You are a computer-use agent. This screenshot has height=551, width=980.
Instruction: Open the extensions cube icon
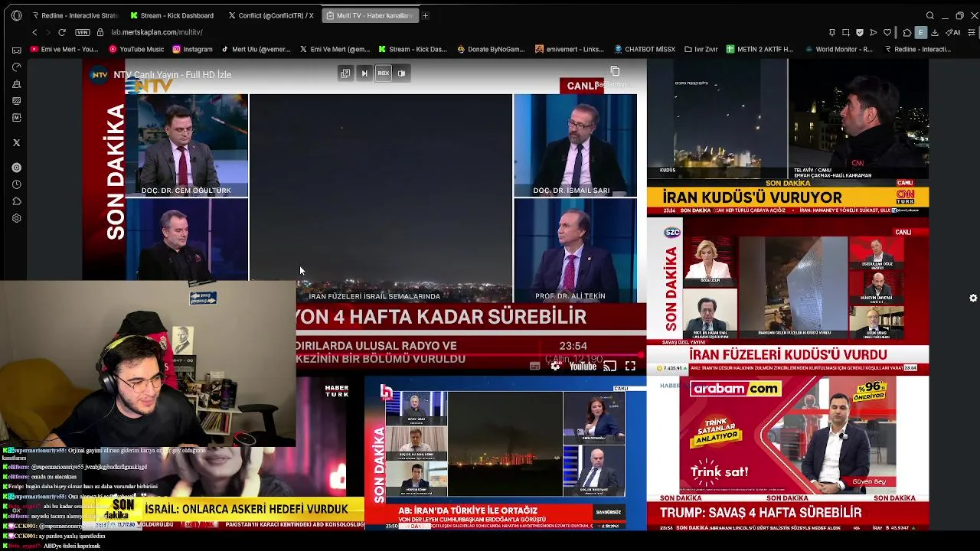point(907,32)
